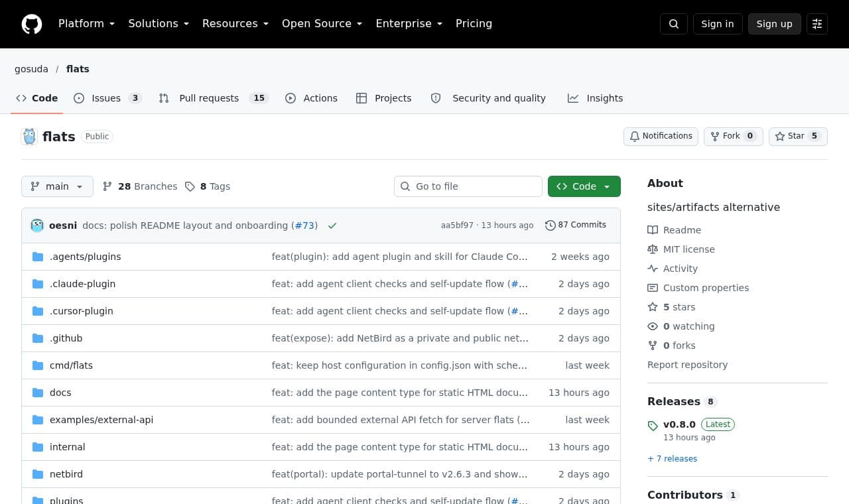This screenshot has height=504, width=849.
Task: Open the Activity link
Action: pyautogui.click(x=673, y=269)
